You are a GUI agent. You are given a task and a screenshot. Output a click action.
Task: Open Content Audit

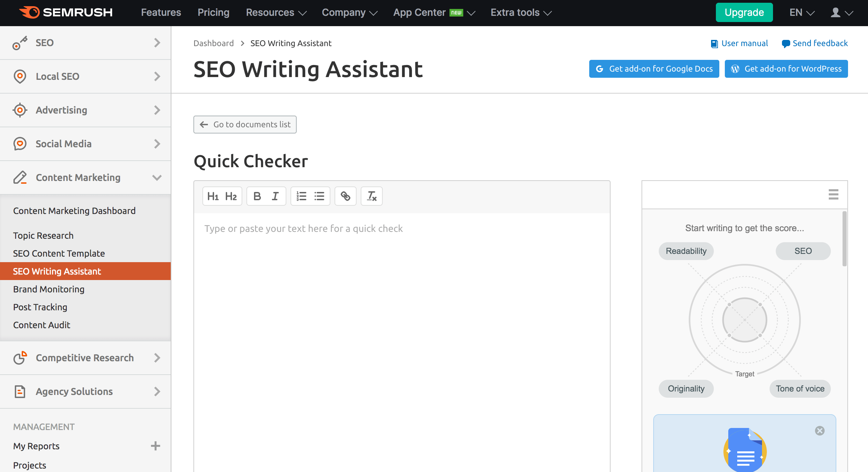pyautogui.click(x=42, y=325)
